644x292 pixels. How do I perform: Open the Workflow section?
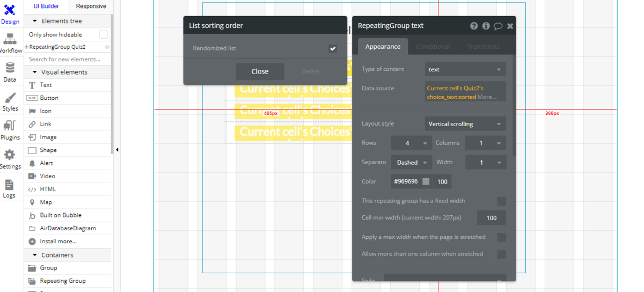[10, 43]
